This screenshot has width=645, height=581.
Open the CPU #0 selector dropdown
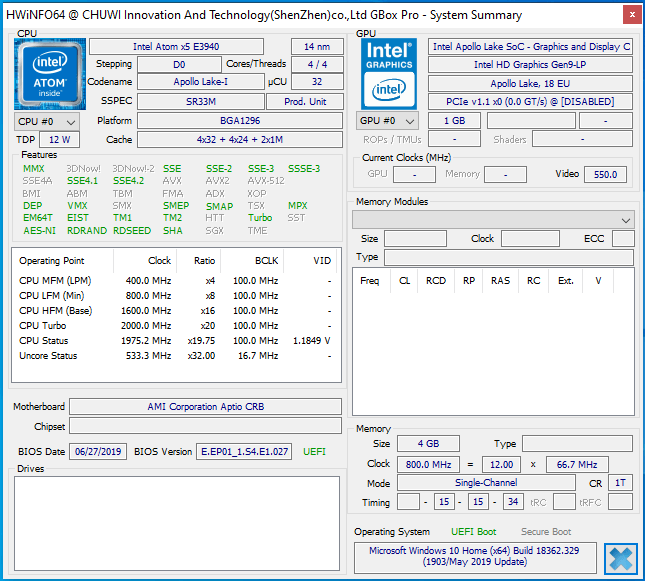46,122
